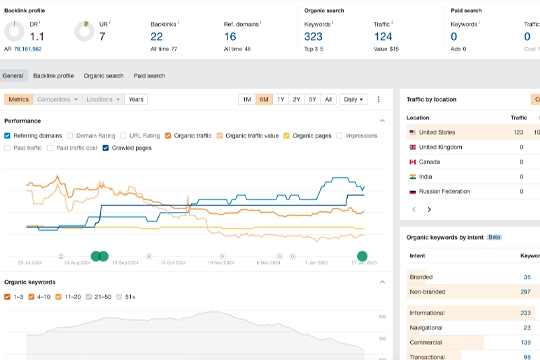540x360 pixels.
Task: Enable the Domain Rating checkbox
Action: tap(70, 136)
